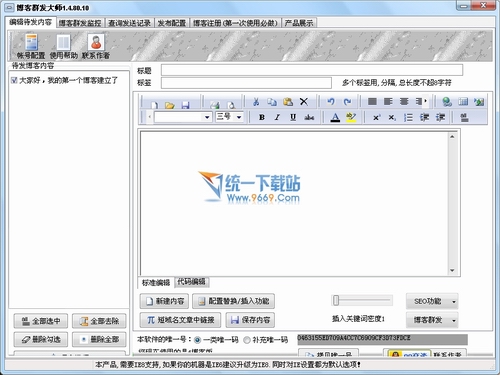Click the 短域名文章中链接 button
The height and width of the screenshot is (375, 500).
(180, 320)
